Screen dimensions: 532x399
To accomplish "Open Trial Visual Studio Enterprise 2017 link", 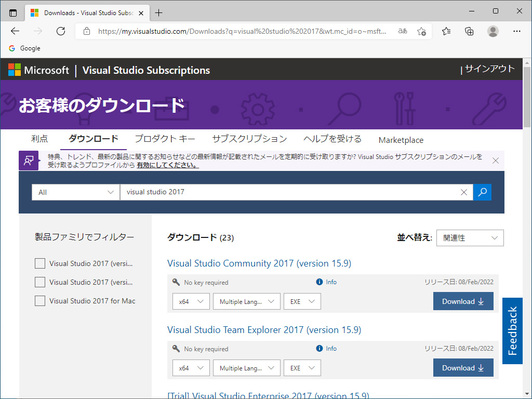I will click(x=268, y=395).
